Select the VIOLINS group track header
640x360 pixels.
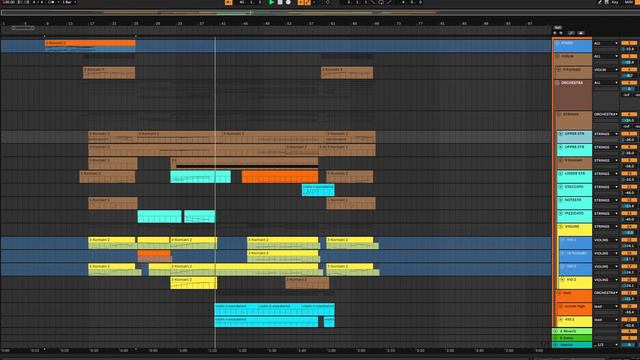575,229
